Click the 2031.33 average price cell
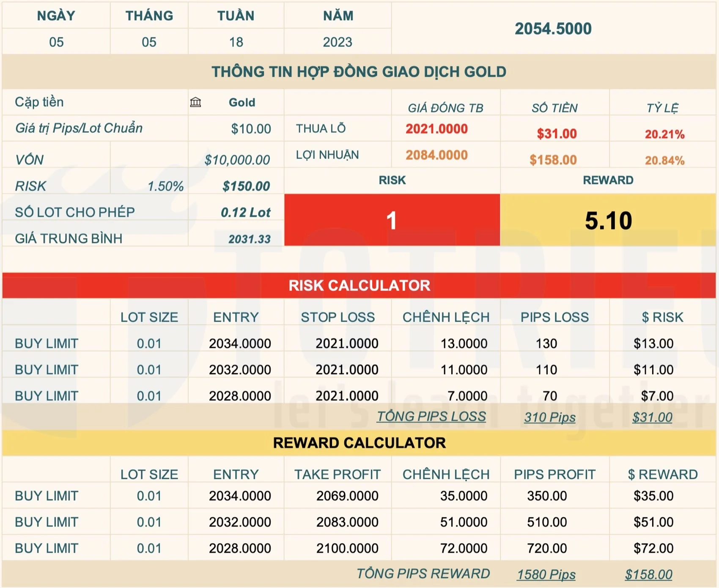The image size is (719, 588). coord(249,239)
